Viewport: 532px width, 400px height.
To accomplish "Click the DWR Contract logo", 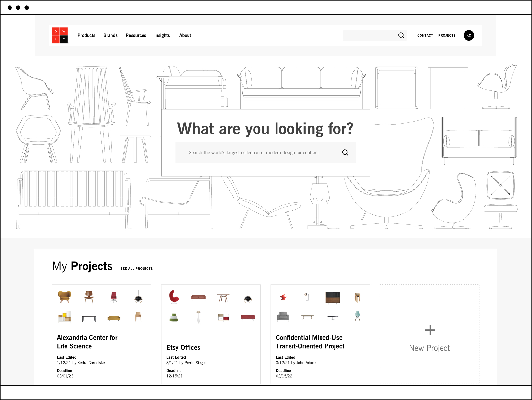I will point(60,35).
